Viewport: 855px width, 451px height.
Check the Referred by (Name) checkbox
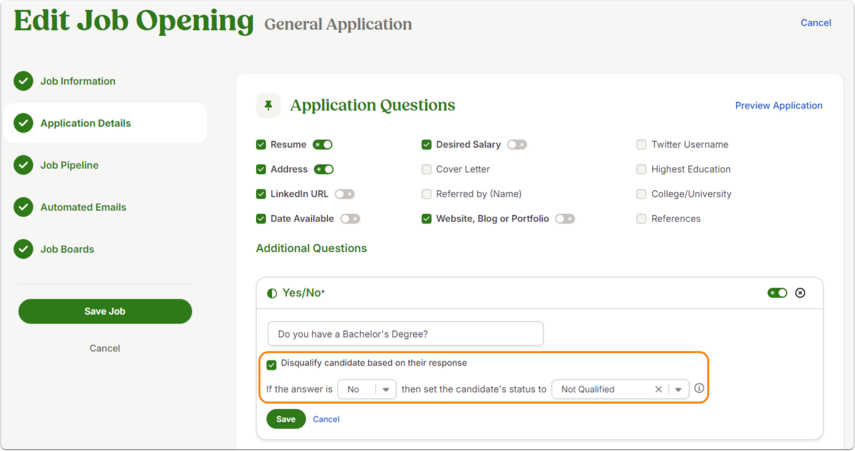[x=426, y=194]
